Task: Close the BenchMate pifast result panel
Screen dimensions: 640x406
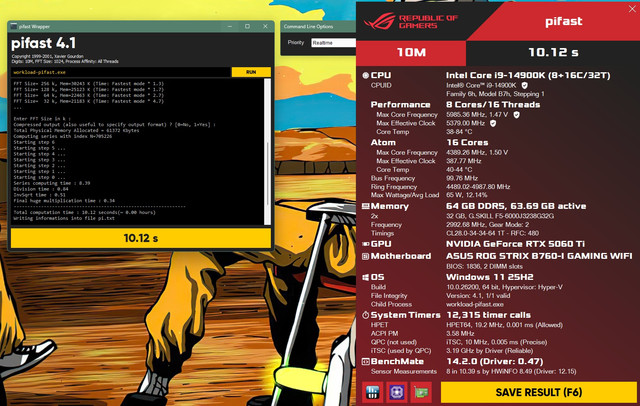Action: [x=632, y=9]
